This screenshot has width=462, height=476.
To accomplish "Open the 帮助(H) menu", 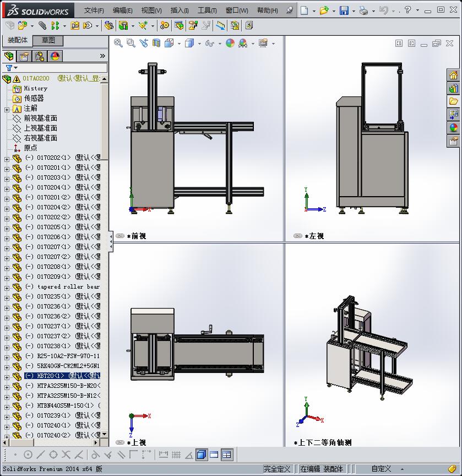I will 267,10.
